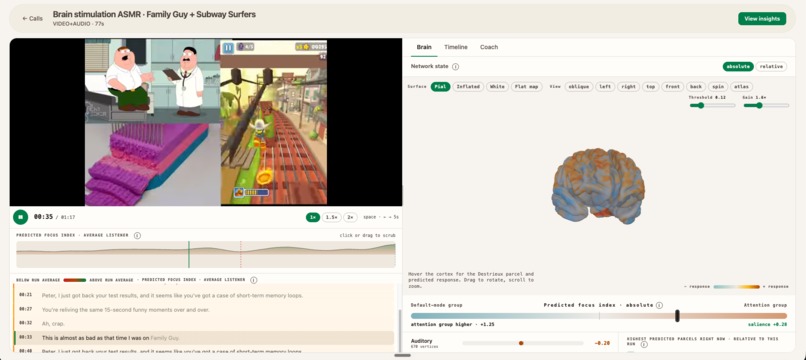The width and height of the screenshot is (806, 360).
Task: Go back to Calls
Action: click(32, 19)
